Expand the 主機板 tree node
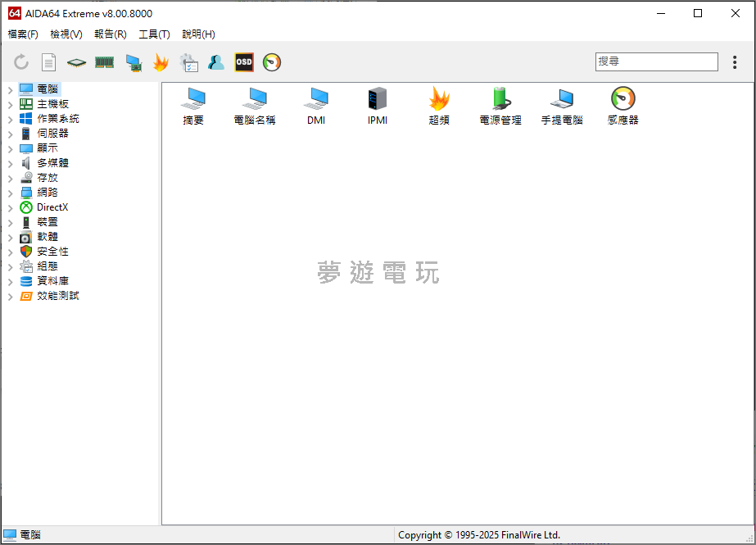 point(10,104)
